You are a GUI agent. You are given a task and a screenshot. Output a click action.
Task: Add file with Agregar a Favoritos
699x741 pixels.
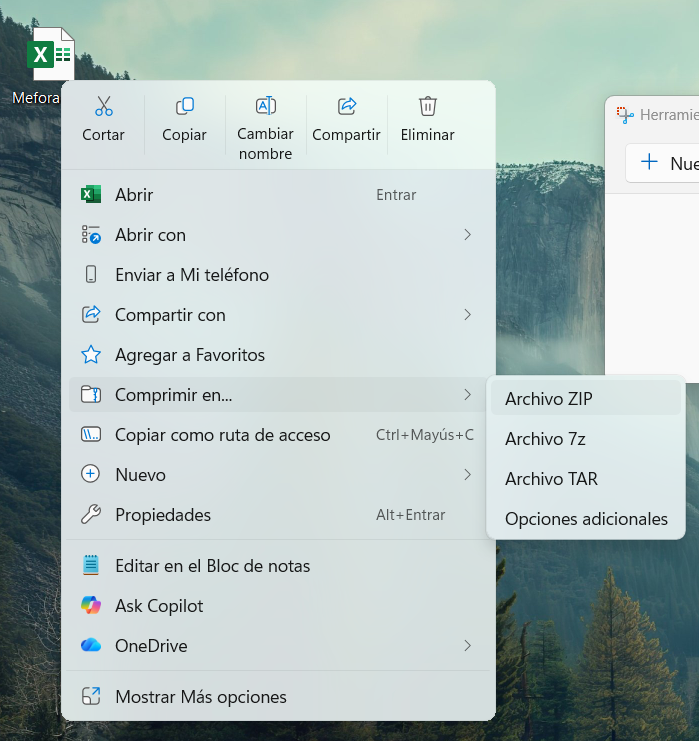pos(189,355)
